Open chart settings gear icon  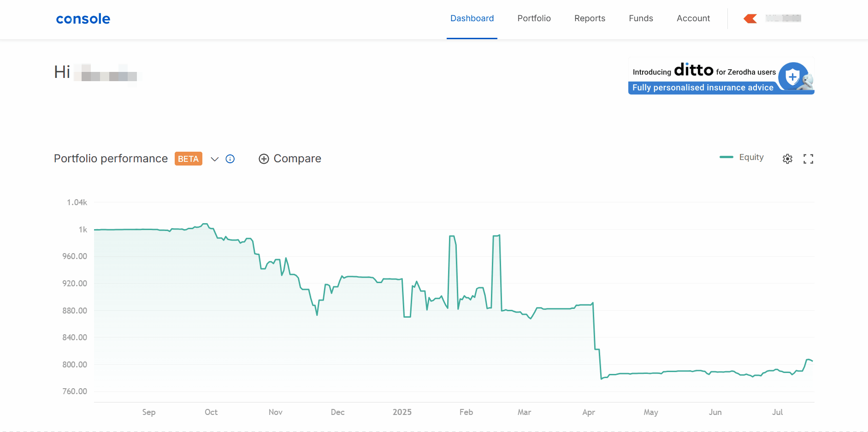[787, 159]
